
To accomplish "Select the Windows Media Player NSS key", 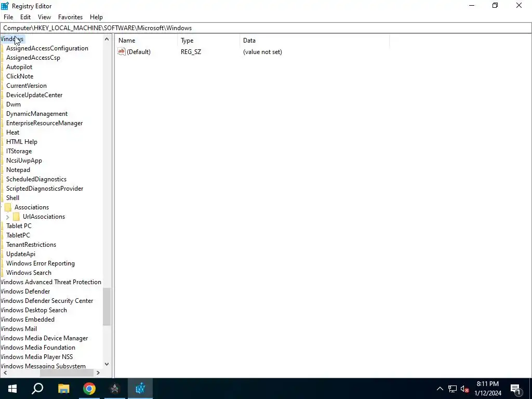I will click(x=37, y=357).
